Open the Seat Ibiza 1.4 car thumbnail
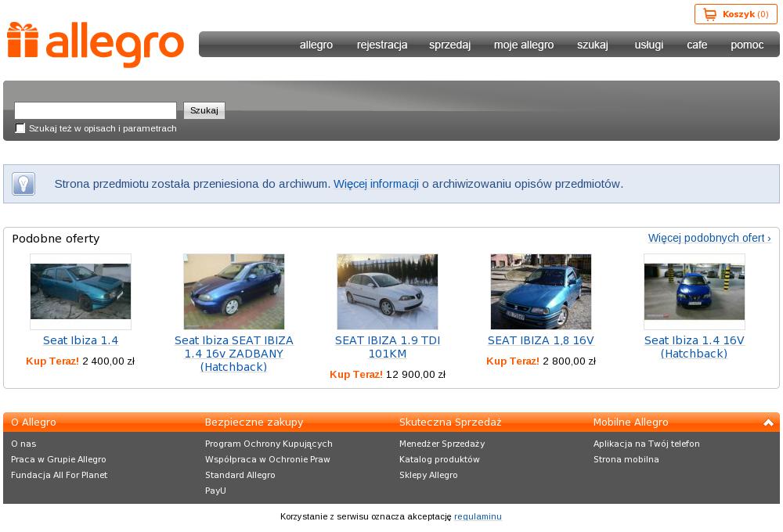Viewport: 783px width, 532px height. [x=81, y=292]
